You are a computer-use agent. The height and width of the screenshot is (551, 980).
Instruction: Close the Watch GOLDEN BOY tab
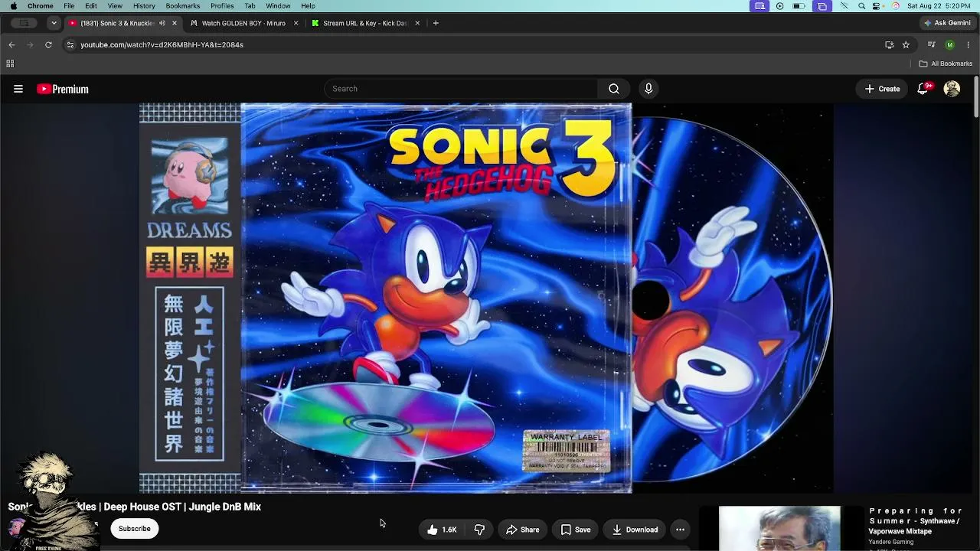click(296, 23)
